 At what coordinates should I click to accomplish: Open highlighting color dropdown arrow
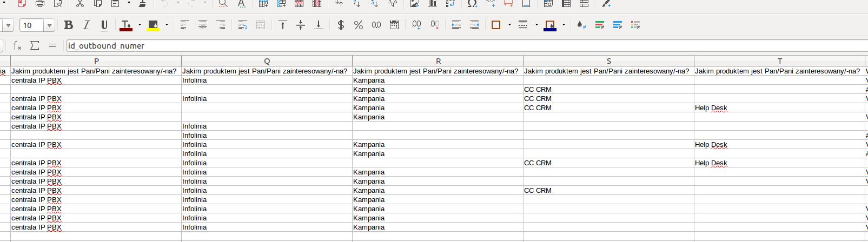(x=167, y=25)
